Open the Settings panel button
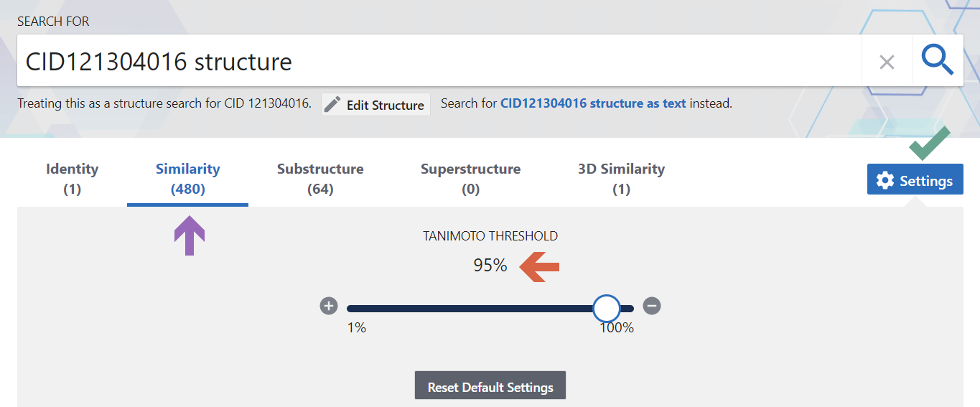The image size is (980, 407). point(915,180)
